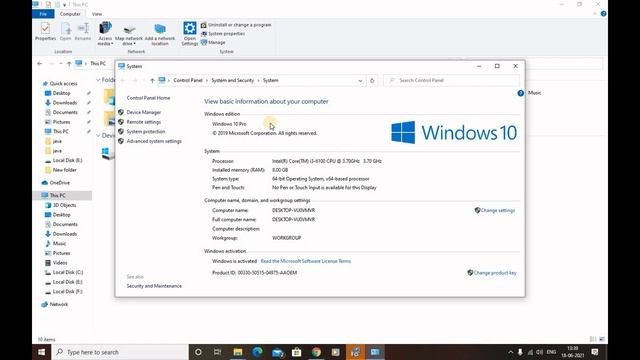
Task: Select Local Disk (F:) in tree
Action: (x=67, y=291)
